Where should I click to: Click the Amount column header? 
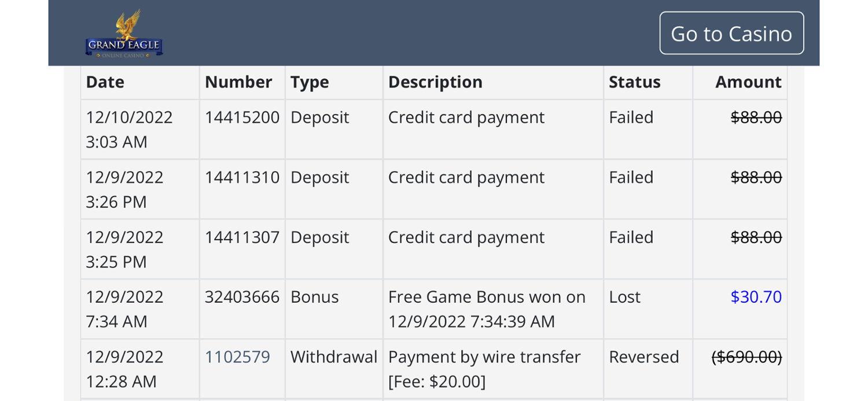point(748,82)
